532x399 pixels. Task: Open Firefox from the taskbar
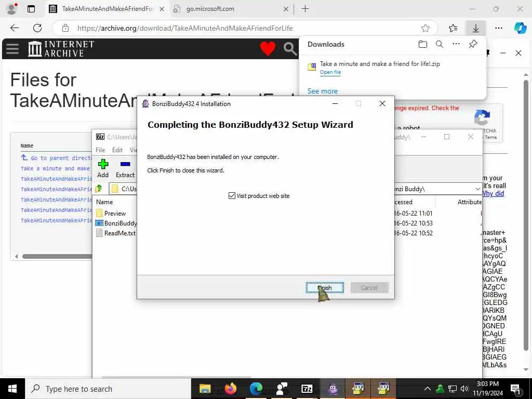pos(230,389)
